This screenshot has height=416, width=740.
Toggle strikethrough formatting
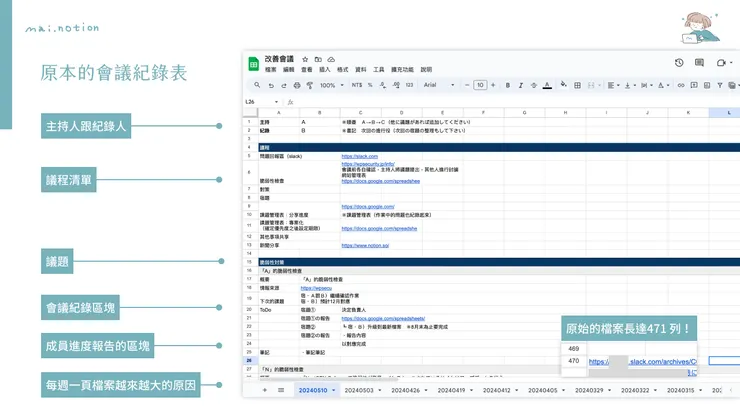[534, 85]
